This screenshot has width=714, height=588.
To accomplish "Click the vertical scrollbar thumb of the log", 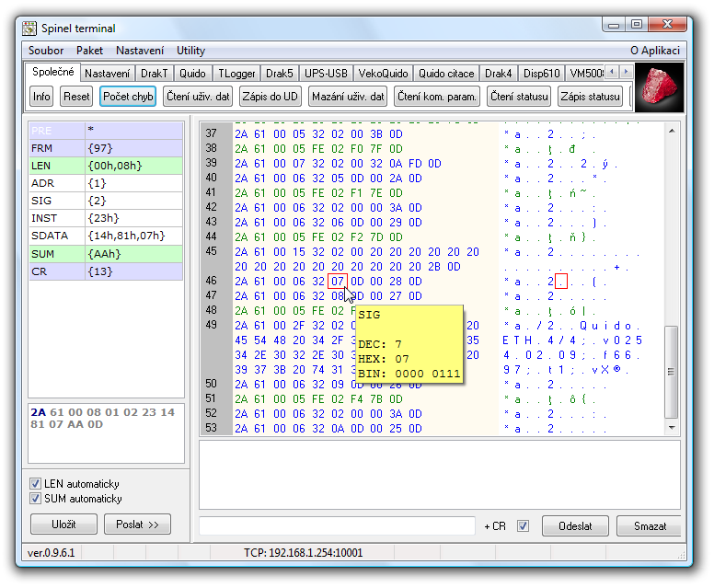I will (672, 372).
